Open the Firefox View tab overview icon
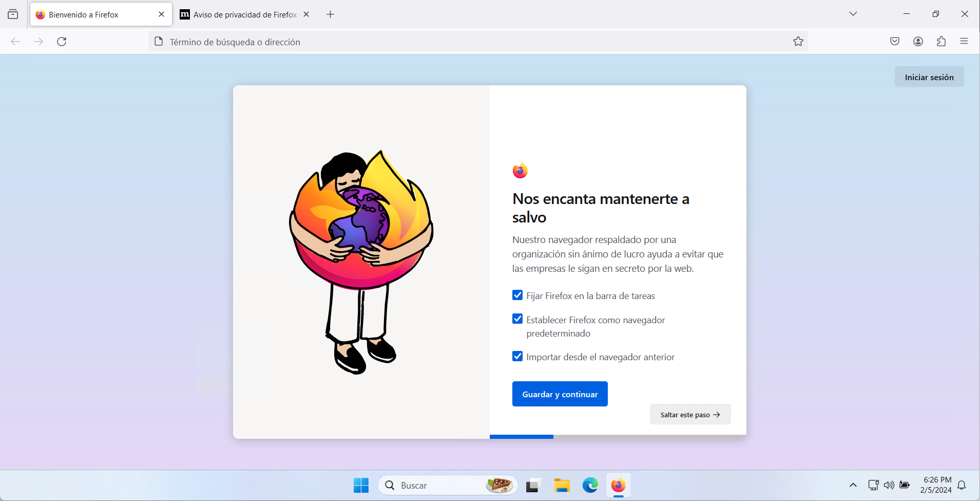This screenshot has width=980, height=501. pyautogui.click(x=13, y=14)
